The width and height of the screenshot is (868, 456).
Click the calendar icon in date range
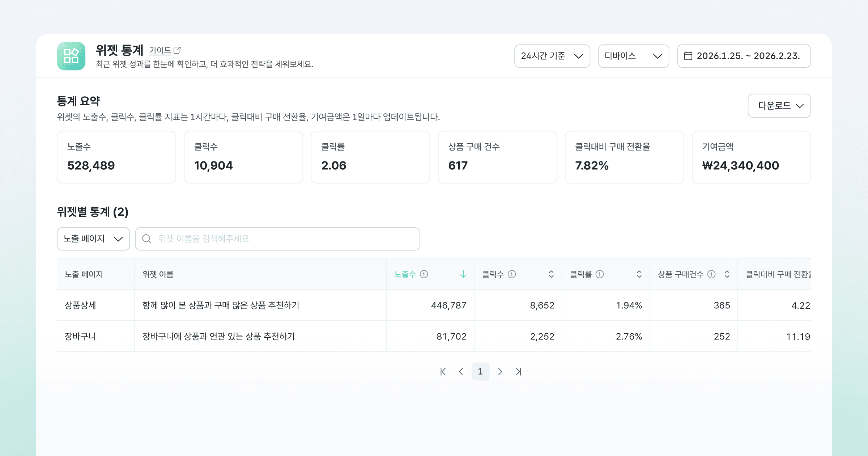point(688,56)
